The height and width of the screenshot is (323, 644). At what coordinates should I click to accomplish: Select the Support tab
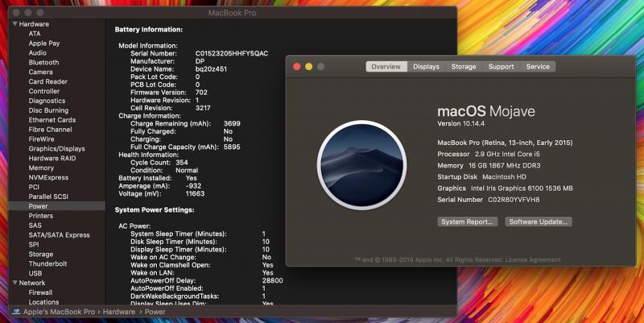[501, 67]
